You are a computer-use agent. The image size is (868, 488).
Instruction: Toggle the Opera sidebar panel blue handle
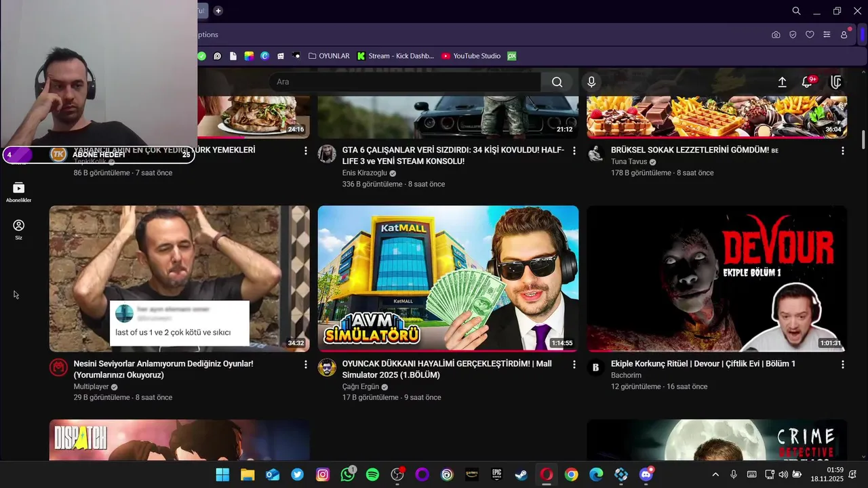(863, 34)
